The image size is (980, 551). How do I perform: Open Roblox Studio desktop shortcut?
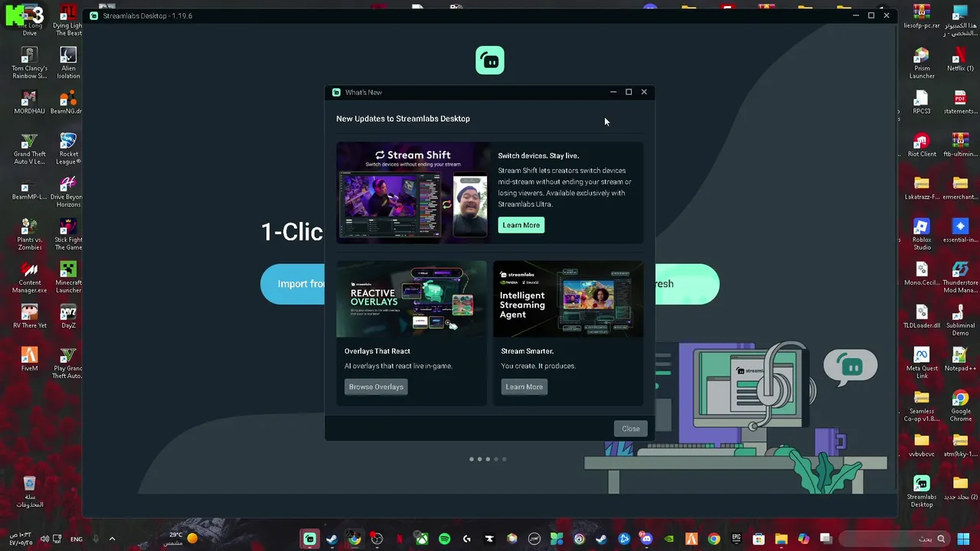pos(922,235)
